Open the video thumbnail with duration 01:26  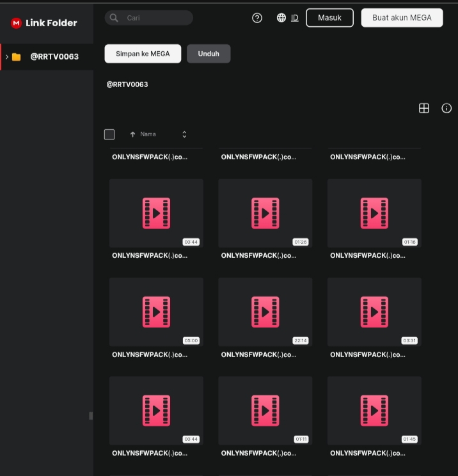265,213
